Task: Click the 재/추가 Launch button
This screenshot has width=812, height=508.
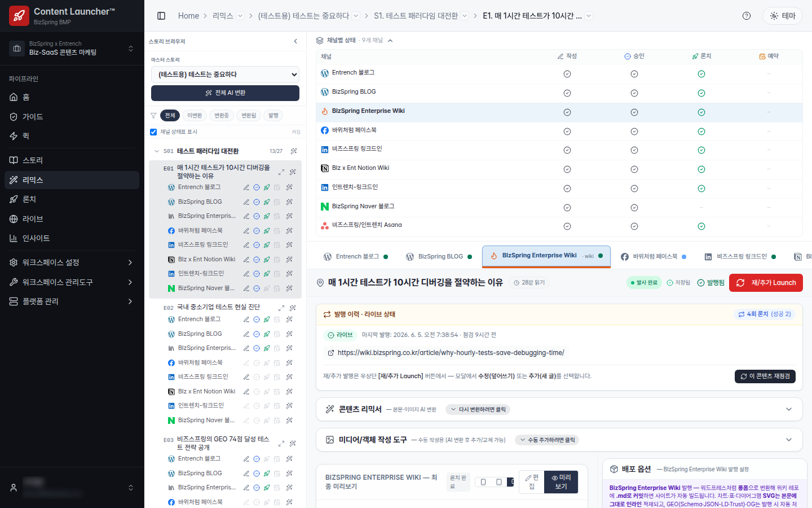Action: click(766, 283)
